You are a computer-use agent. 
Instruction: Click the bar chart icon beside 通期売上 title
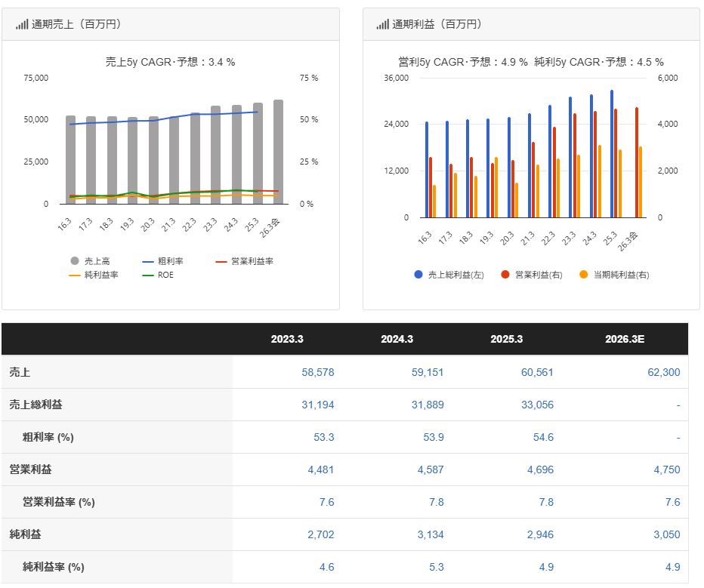[x=21, y=24]
